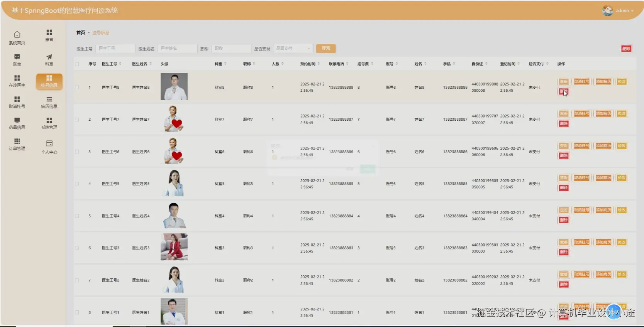Open 患者 section grid icon
Viewport: 644px width, 327px height.
[49, 32]
